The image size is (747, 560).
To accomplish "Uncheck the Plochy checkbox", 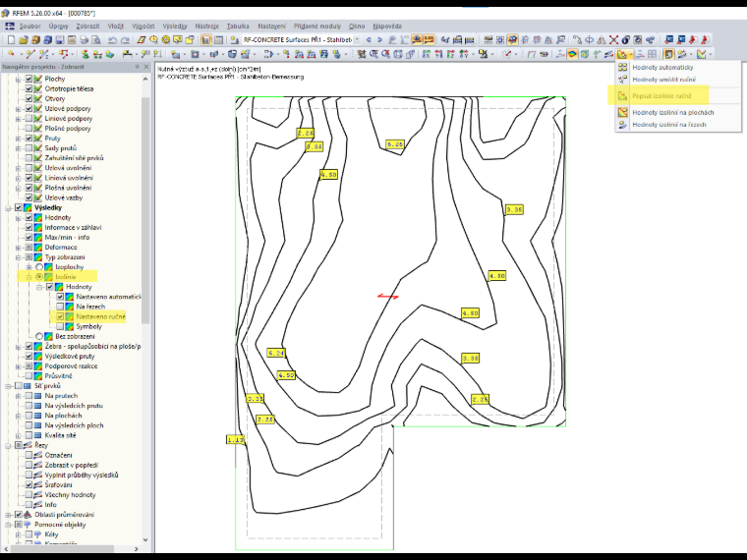I will (x=29, y=79).
